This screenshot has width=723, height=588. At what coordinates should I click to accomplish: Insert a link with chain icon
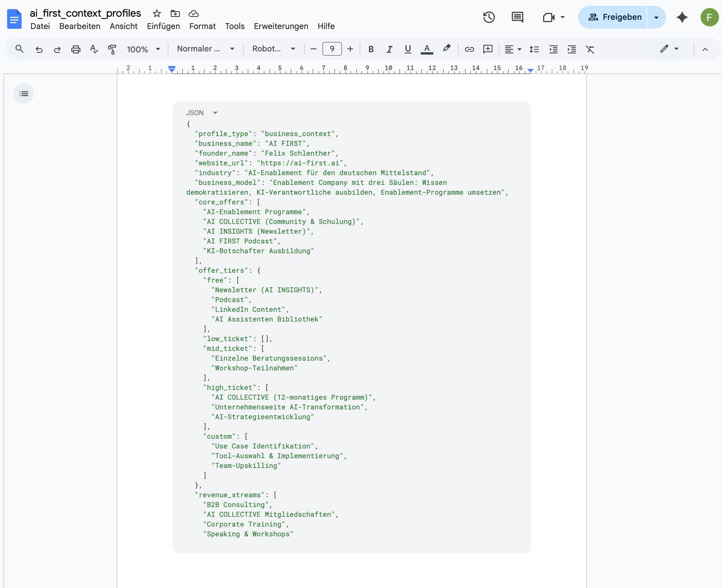(x=469, y=49)
